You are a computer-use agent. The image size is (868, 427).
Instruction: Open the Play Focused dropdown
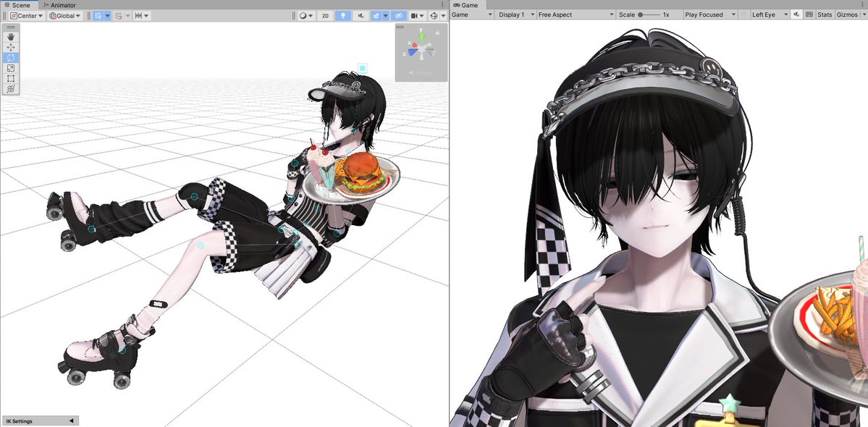point(710,15)
